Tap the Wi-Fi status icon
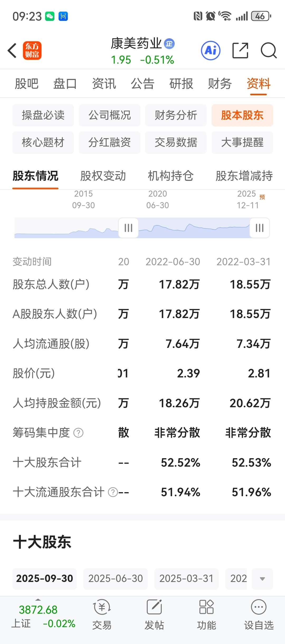 click(225, 16)
